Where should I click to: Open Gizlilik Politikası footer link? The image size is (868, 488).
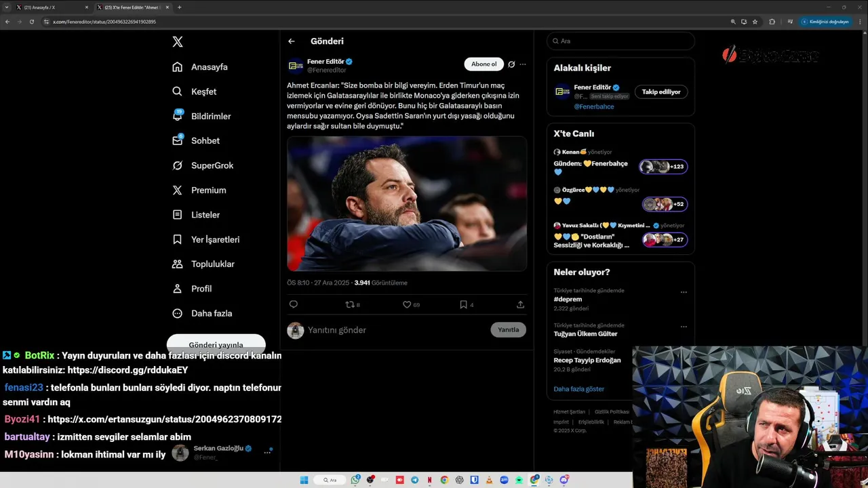coord(612,412)
